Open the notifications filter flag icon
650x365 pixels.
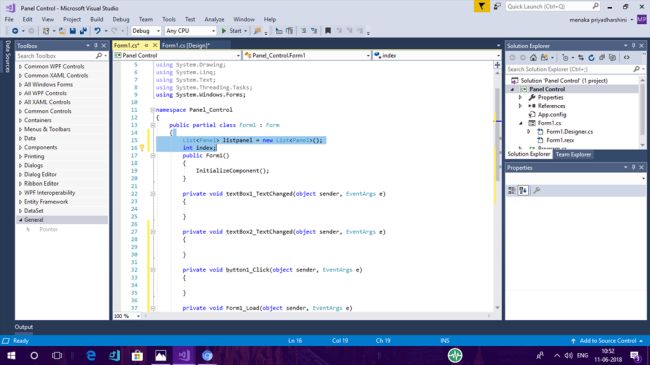482,6
